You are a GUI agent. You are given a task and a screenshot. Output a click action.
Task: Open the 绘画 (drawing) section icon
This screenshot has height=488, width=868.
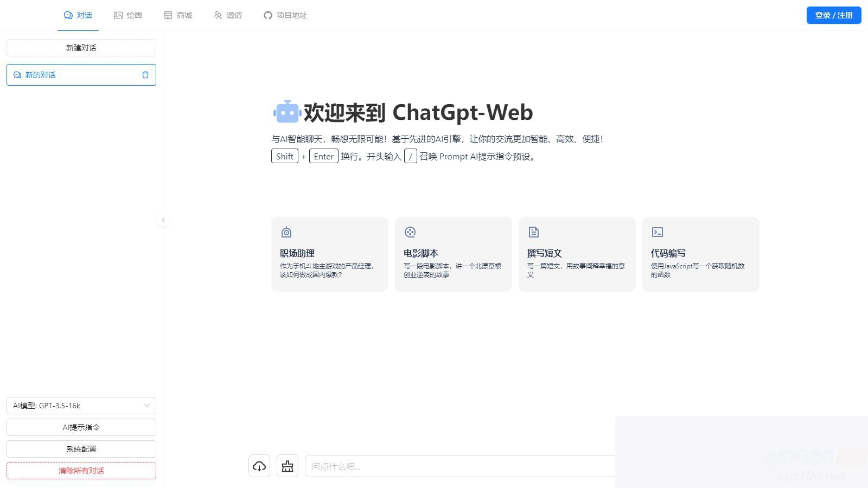pos(118,15)
